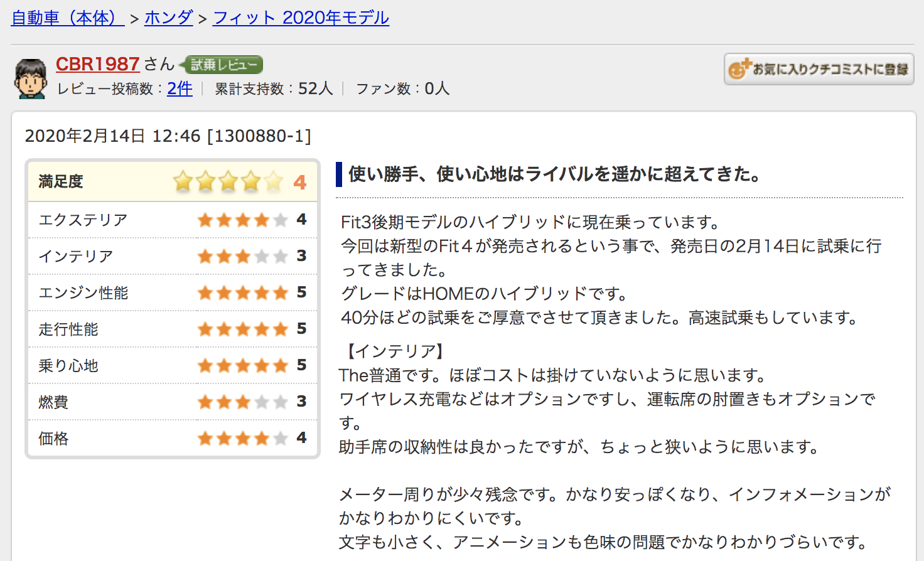The height and width of the screenshot is (561, 924).
Task: Go to フィット 2020年モデル breadcrumb link
Action: click(x=301, y=18)
